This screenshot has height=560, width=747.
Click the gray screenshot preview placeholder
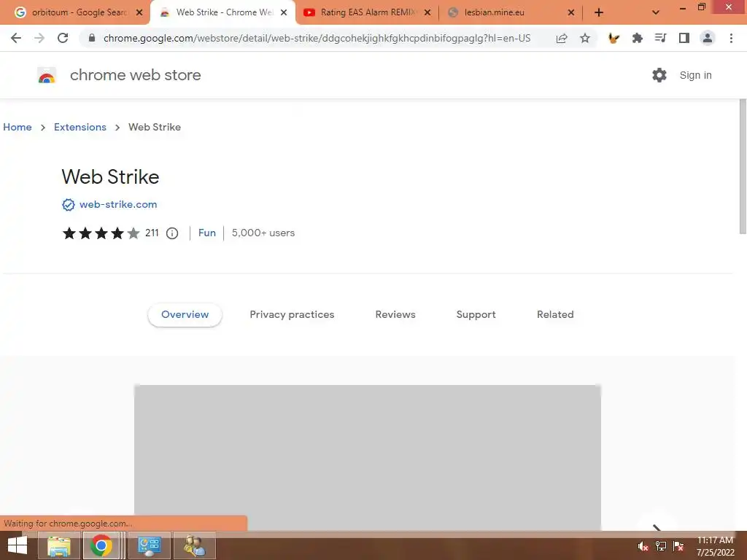[x=368, y=457]
